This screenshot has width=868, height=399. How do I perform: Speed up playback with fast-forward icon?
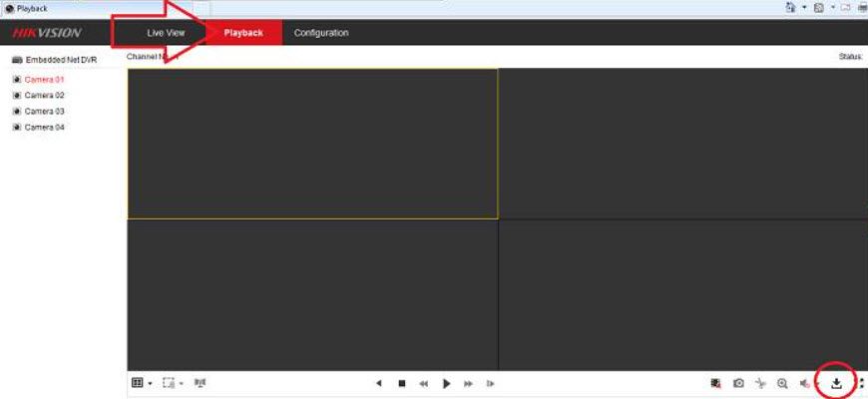pos(468,383)
